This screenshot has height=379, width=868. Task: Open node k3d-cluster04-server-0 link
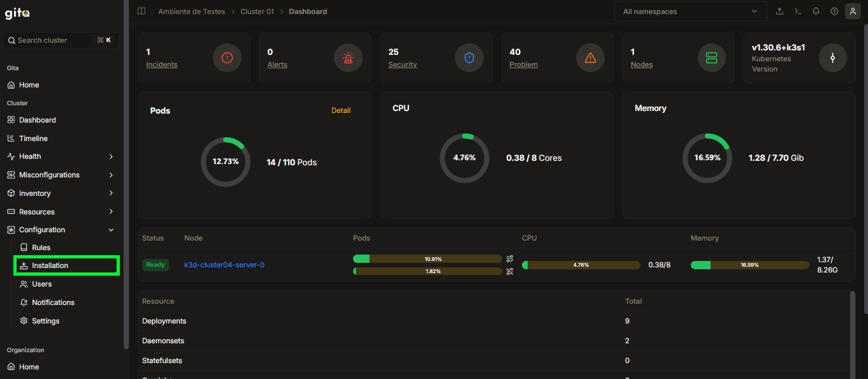pos(224,265)
